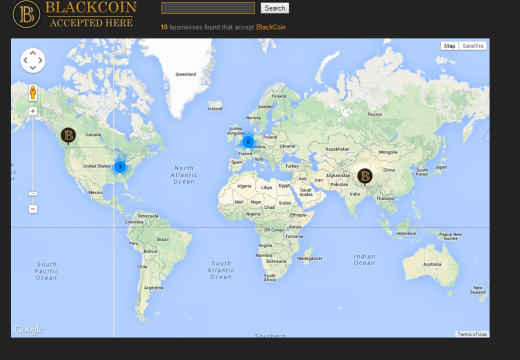Click the North Atlantic Ocean label
This screenshot has height=360, width=520.
point(184,175)
